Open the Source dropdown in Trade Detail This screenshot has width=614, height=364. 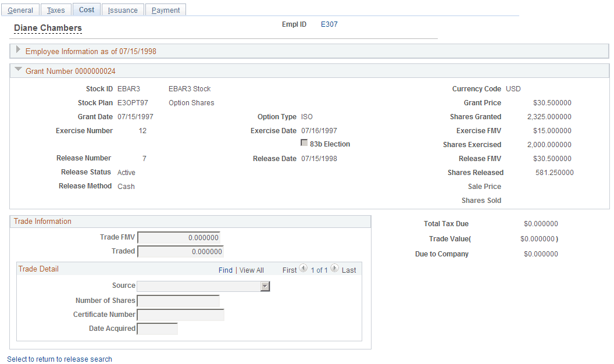tap(266, 286)
